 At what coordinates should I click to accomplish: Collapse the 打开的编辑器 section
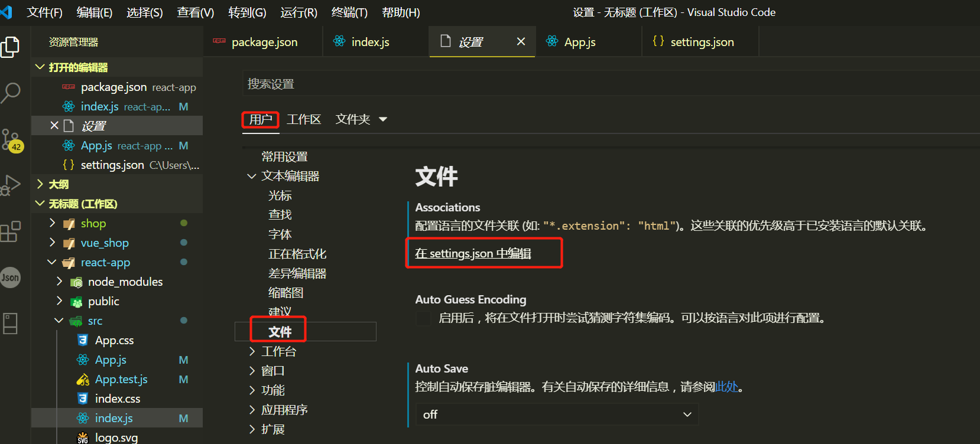pyautogui.click(x=40, y=67)
